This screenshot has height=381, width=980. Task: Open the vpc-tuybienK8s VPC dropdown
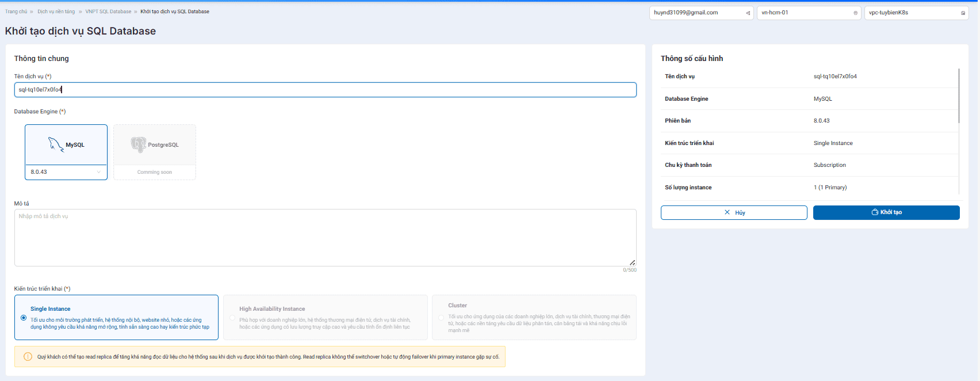tap(917, 13)
